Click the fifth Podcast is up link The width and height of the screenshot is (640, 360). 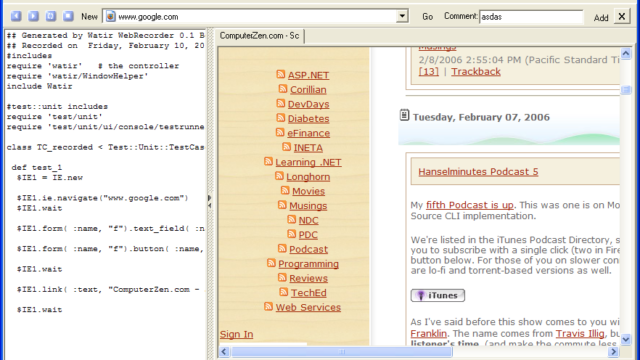point(469,205)
